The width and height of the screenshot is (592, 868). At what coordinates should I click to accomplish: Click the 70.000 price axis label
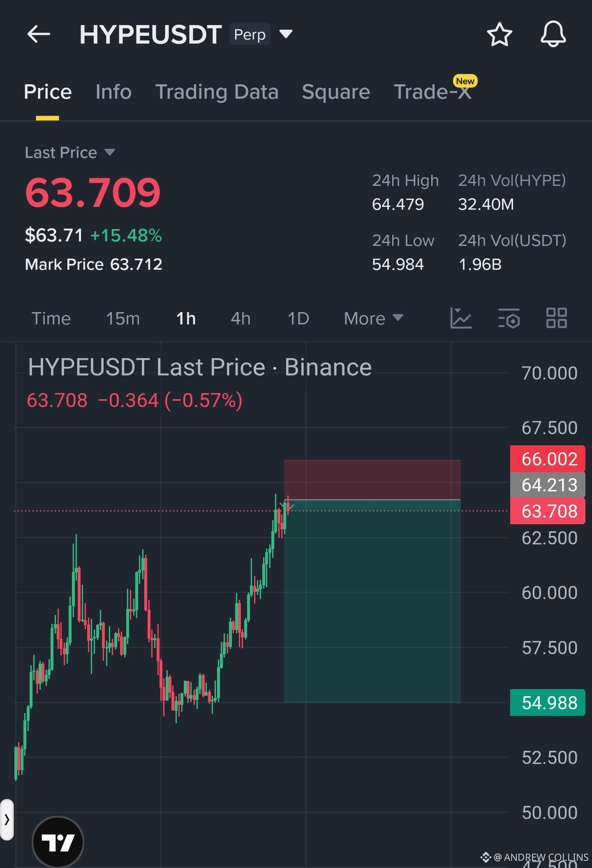[549, 373]
